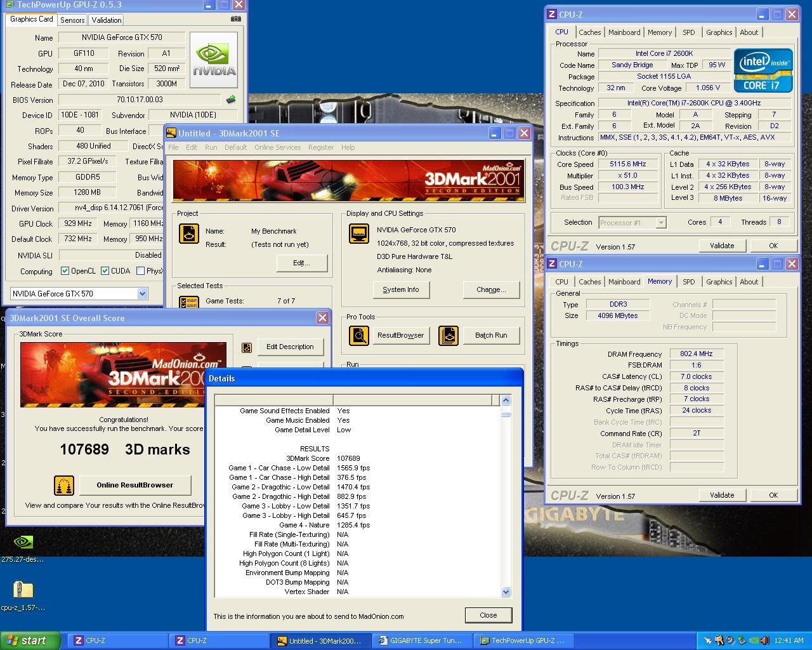This screenshot has height=650, width=812.
Task: Click Details list scroll down arrow
Action: pos(506,592)
